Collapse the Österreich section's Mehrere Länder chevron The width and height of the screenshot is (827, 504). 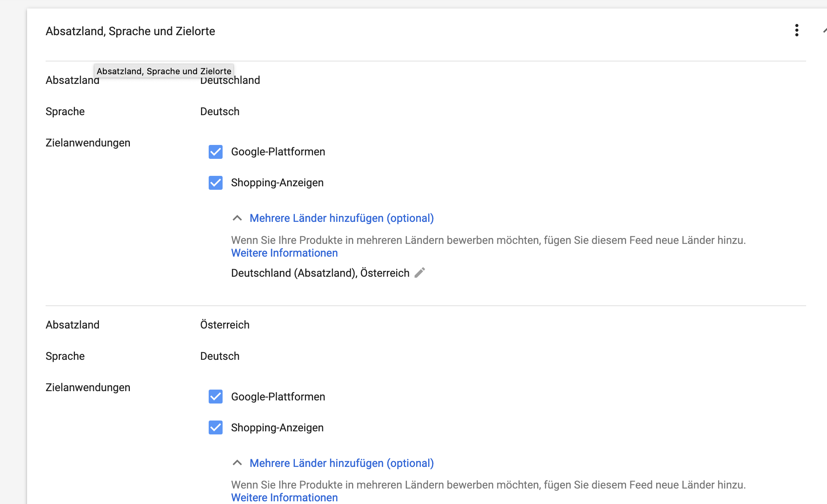[x=237, y=463]
